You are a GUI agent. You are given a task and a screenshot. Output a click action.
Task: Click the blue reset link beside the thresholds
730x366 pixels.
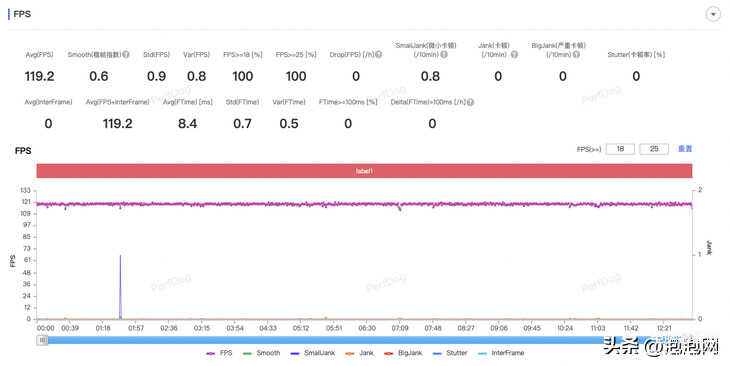pyautogui.click(x=685, y=149)
